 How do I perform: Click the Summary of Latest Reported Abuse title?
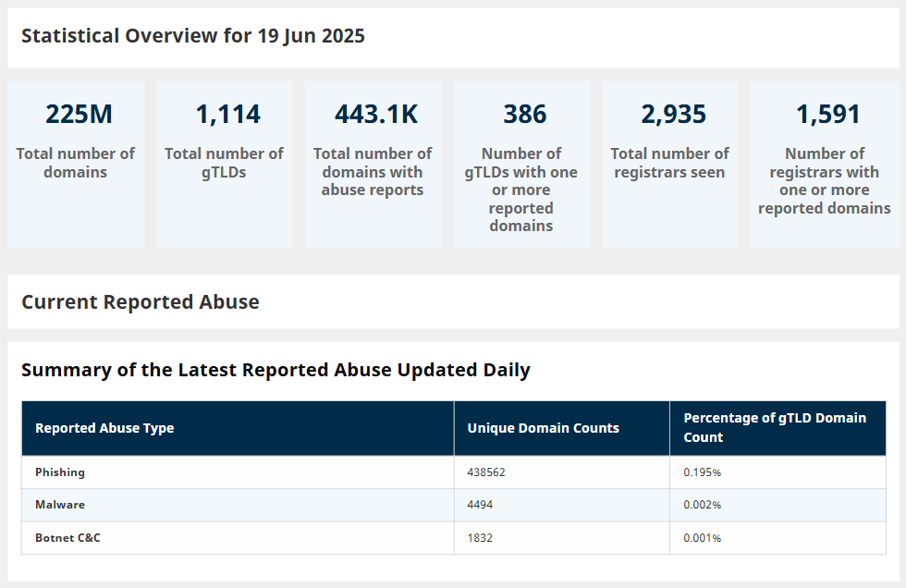pos(275,371)
